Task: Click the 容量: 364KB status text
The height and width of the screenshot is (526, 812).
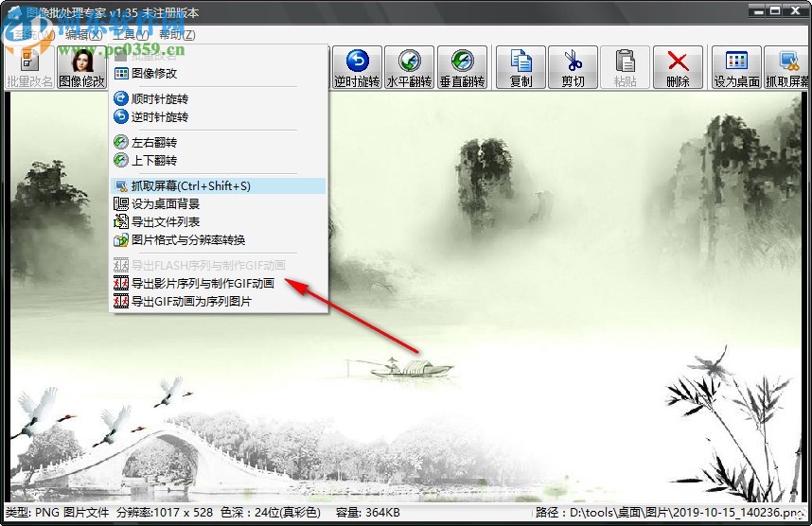Action: [x=368, y=513]
